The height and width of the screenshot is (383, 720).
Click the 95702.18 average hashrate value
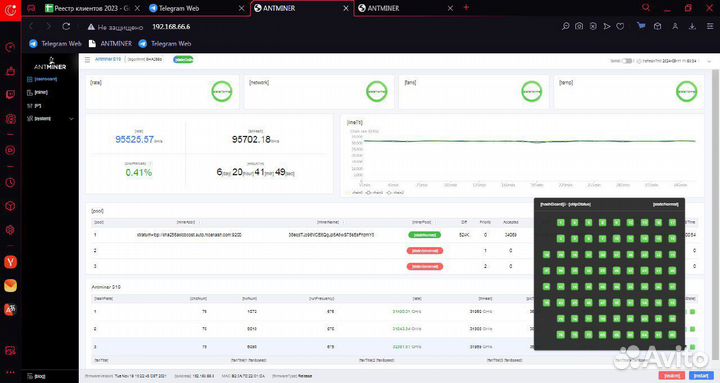(251, 139)
